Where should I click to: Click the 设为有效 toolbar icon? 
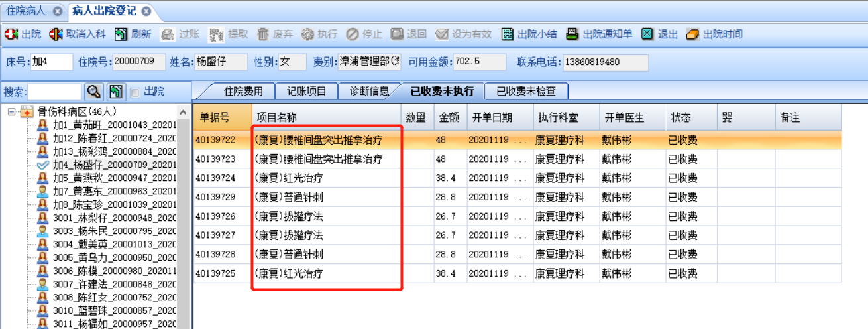click(x=442, y=34)
